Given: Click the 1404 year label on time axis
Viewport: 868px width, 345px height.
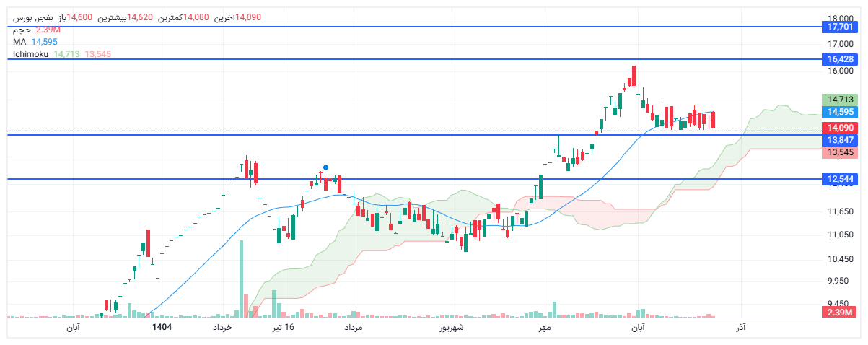Looking at the screenshot, I should (162, 328).
